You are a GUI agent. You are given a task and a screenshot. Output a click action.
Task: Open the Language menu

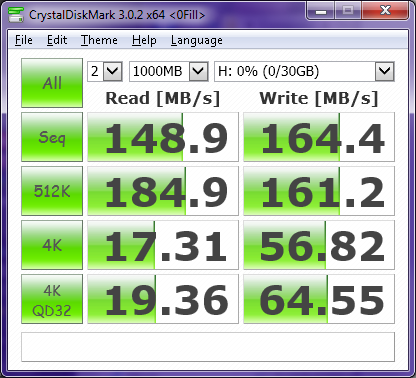tap(197, 40)
